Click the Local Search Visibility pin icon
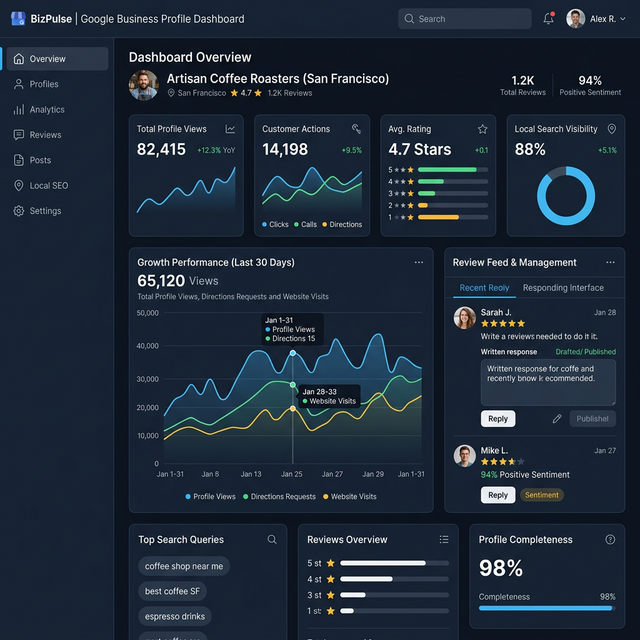The image size is (640, 640). [611, 129]
